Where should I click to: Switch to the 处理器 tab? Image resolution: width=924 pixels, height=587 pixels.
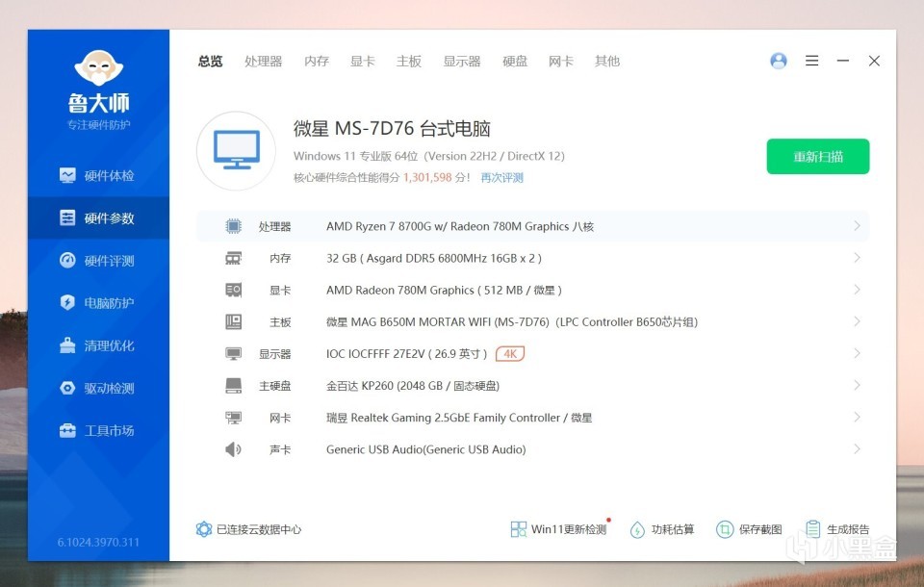click(264, 62)
